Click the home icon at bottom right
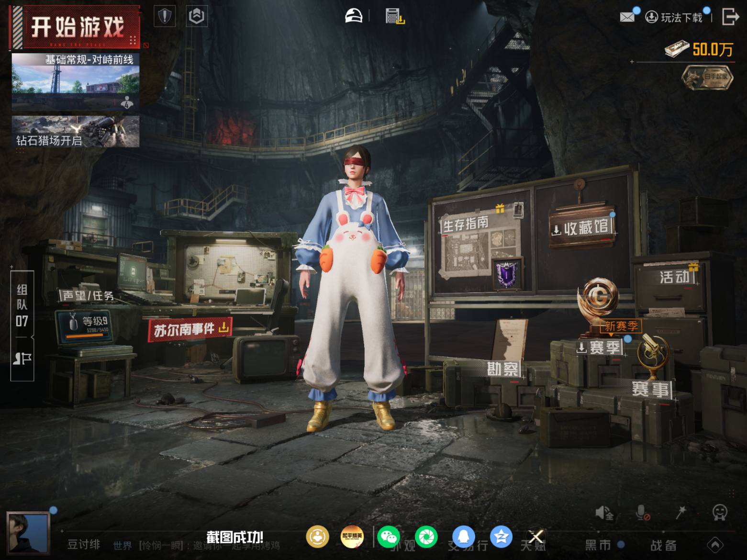Image resolution: width=747 pixels, height=560 pixels. [715, 545]
